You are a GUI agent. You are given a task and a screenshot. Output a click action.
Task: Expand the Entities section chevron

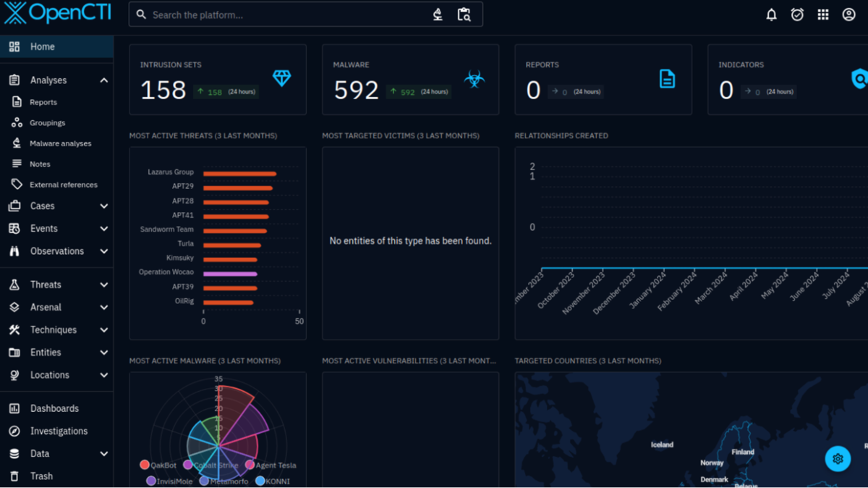tap(104, 353)
